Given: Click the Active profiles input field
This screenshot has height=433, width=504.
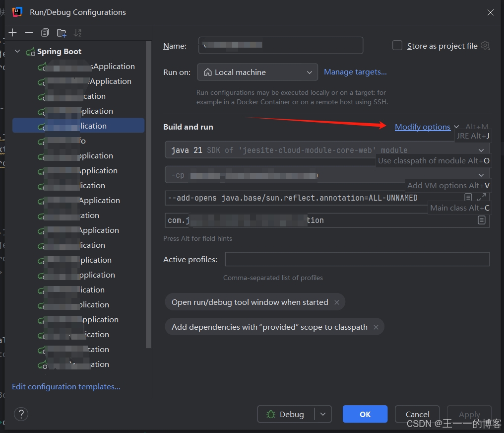Looking at the screenshot, I should [357, 259].
